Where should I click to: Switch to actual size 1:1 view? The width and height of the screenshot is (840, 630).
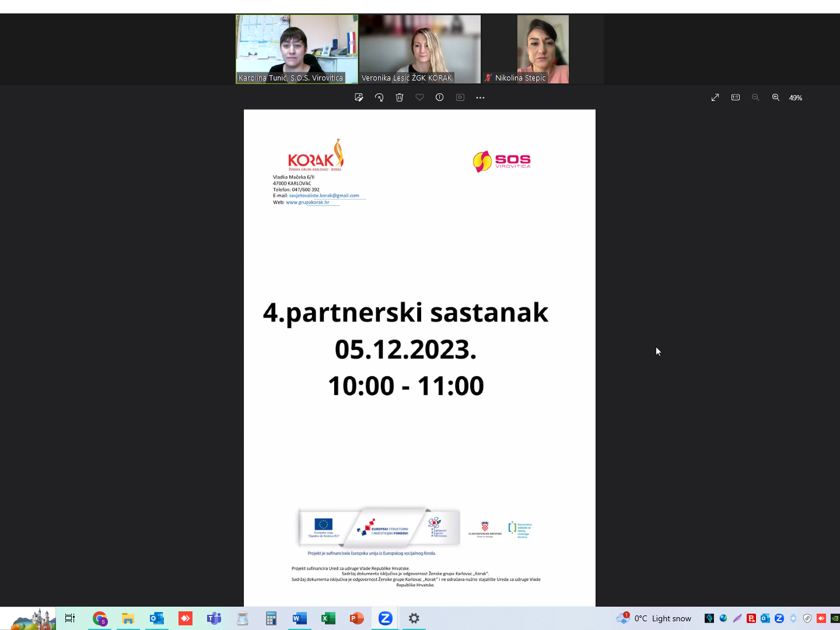pyautogui.click(x=736, y=97)
